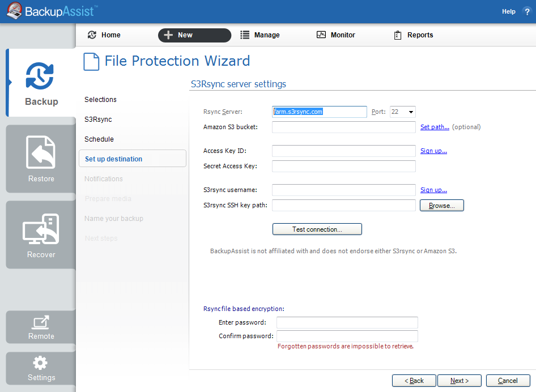Screen dimensions: 536x392
Task: Switch to the Manage tab
Action: click(x=260, y=35)
